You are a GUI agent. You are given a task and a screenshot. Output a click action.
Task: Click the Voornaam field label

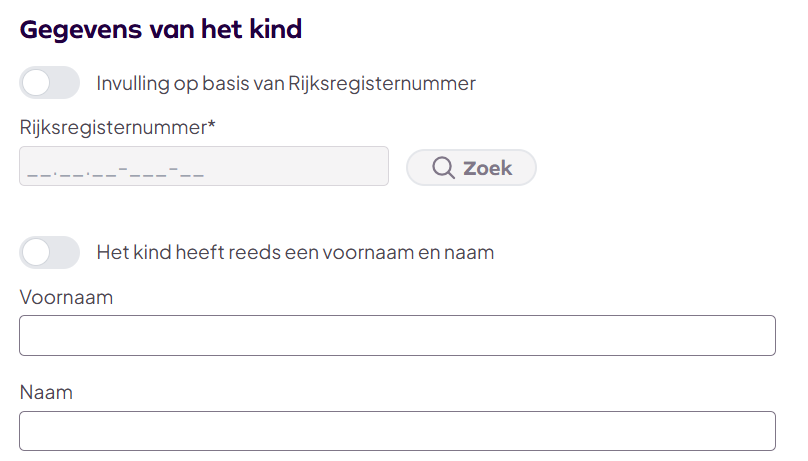tap(66, 297)
